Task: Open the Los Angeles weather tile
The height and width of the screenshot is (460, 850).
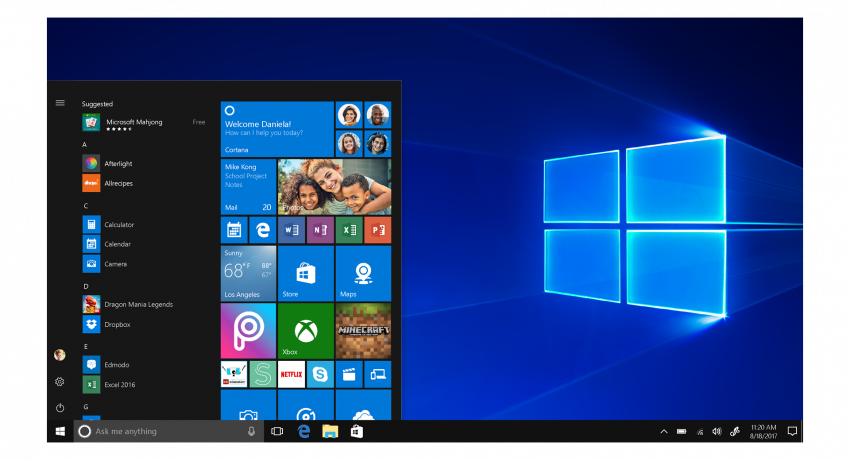Action: (x=248, y=273)
